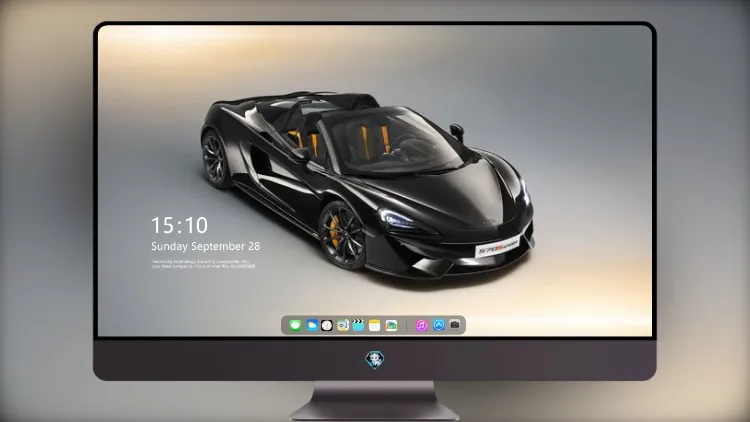Launch the clapperboard video app in dock
The height and width of the screenshot is (422, 750).
pos(358,325)
